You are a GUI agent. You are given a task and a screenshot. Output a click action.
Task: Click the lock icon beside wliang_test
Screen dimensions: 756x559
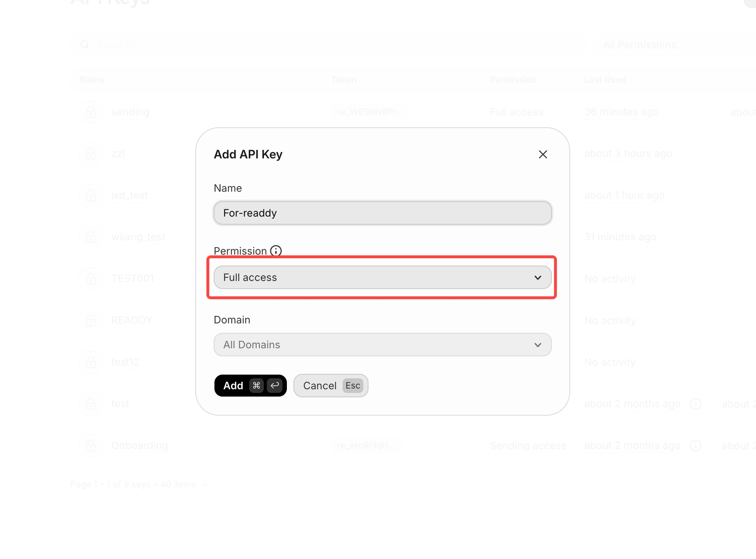pyautogui.click(x=90, y=237)
